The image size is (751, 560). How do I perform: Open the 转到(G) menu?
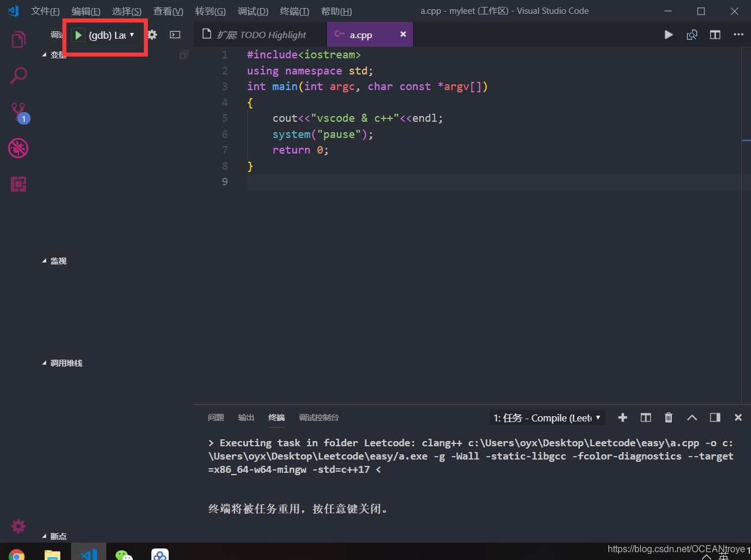[x=210, y=12]
